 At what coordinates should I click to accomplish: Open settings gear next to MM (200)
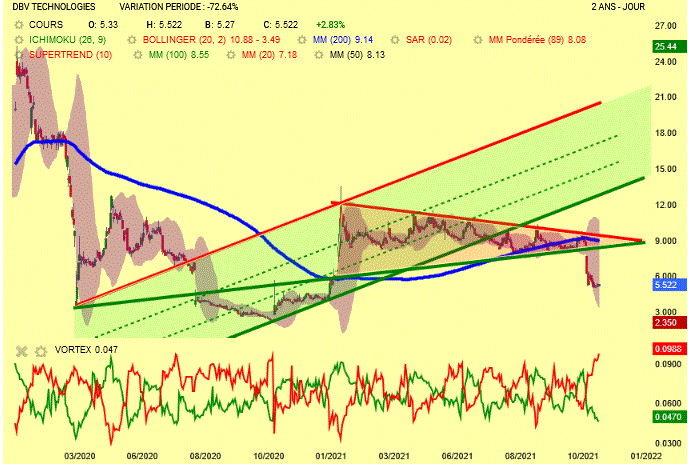[302, 40]
